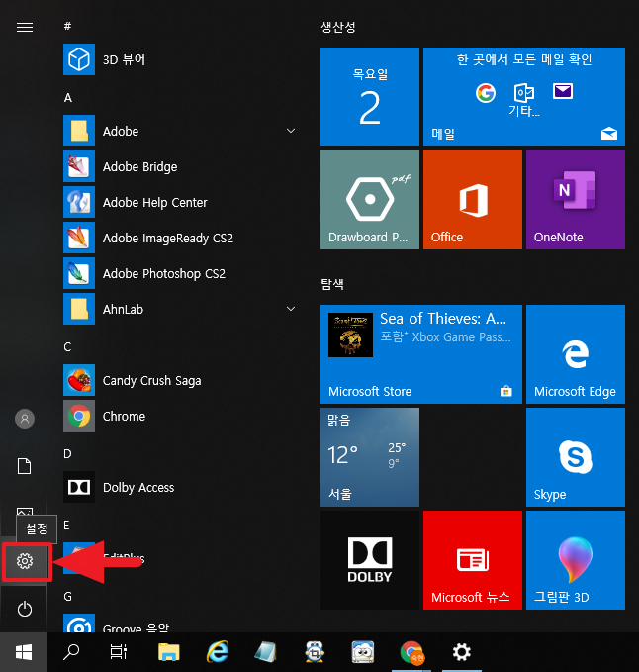Launch the 그림판 3D tile
639x672 pixels.
coord(575,560)
